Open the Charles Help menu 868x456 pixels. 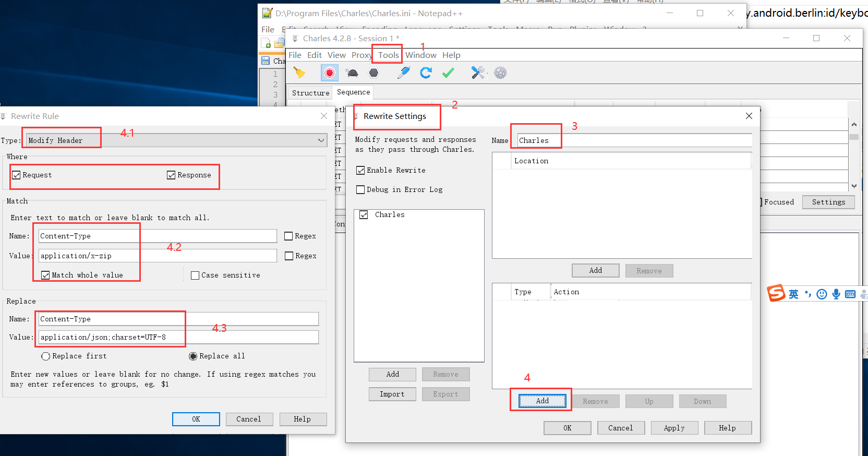(451, 55)
